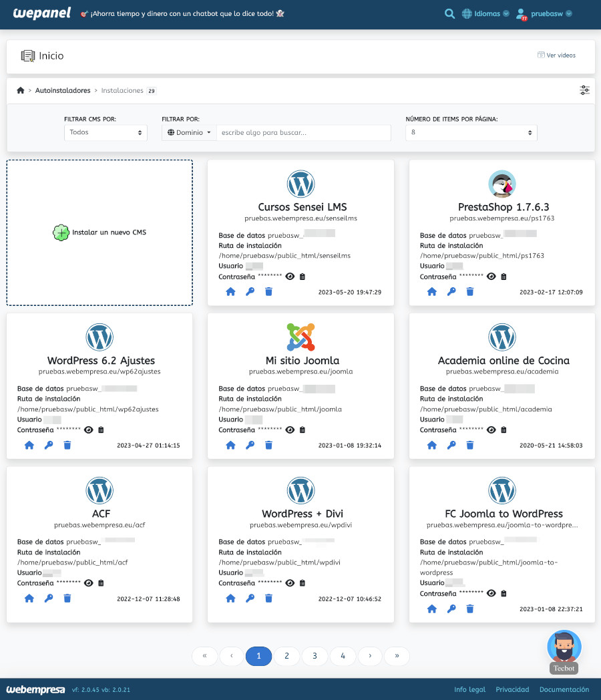The image size is (601, 700).
Task: Click the search text field placeholder
Action: [x=303, y=133]
